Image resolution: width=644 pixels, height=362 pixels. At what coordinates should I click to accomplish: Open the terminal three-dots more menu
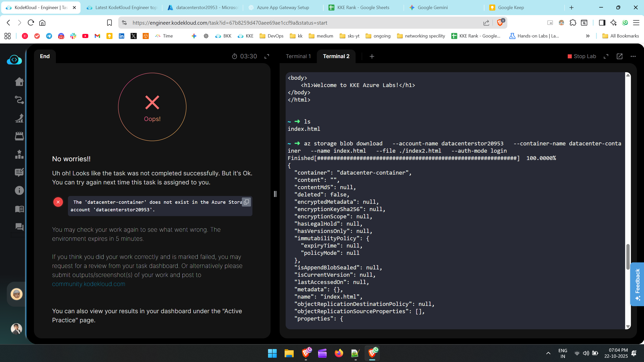633,56
